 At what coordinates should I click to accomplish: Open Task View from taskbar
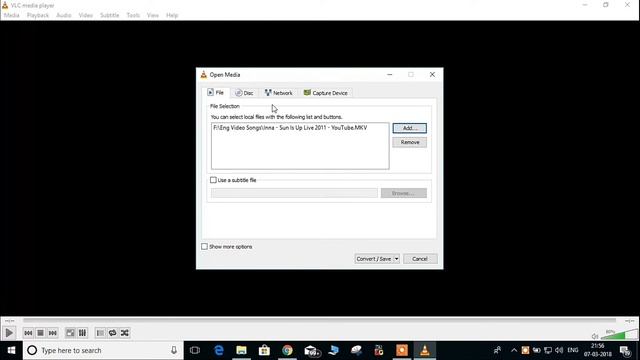pyautogui.click(x=195, y=350)
